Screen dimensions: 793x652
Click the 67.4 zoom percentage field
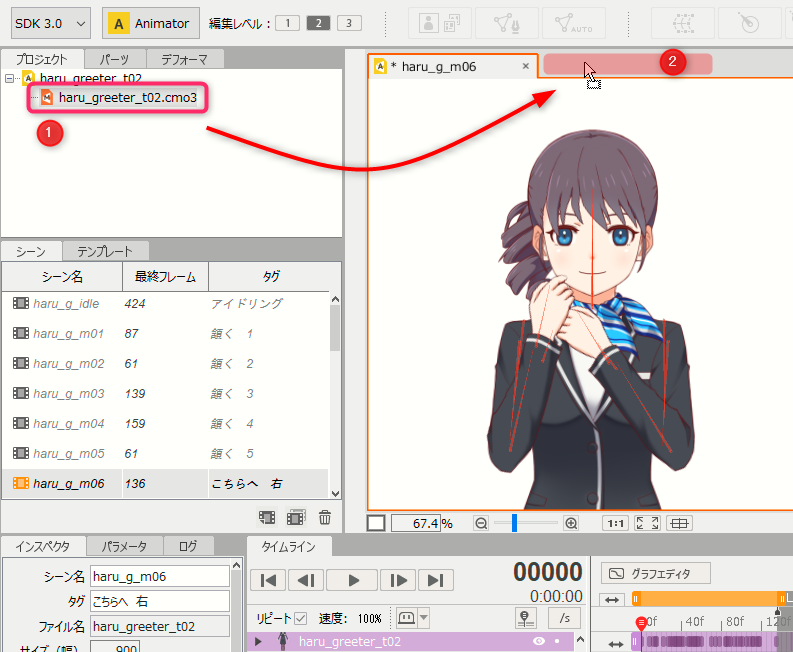click(415, 523)
